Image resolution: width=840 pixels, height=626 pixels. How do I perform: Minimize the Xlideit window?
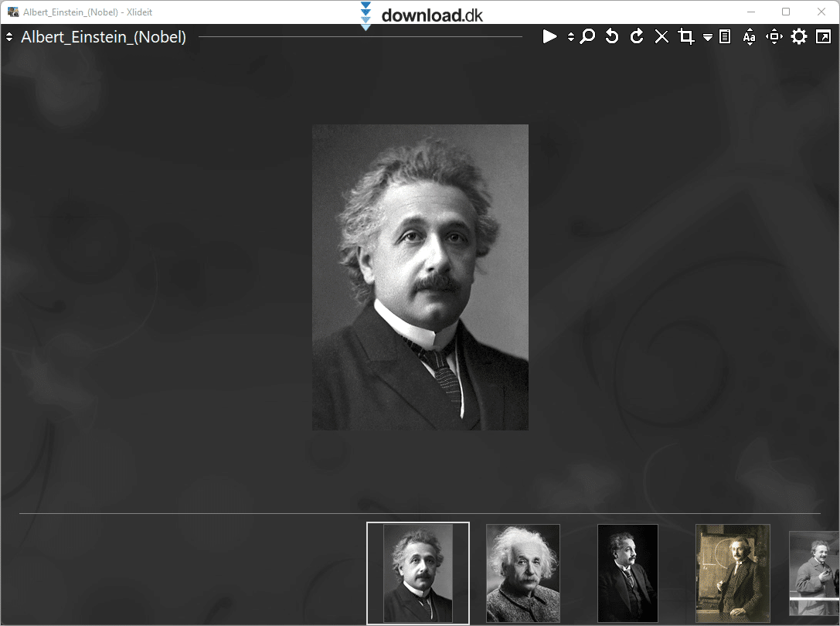[751, 12]
